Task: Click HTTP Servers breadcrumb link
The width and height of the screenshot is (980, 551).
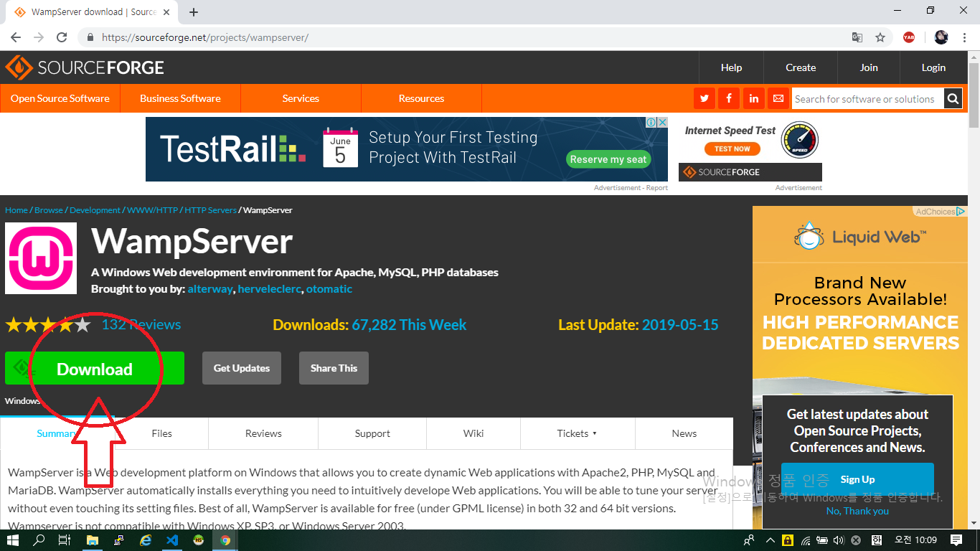Action: pos(210,210)
